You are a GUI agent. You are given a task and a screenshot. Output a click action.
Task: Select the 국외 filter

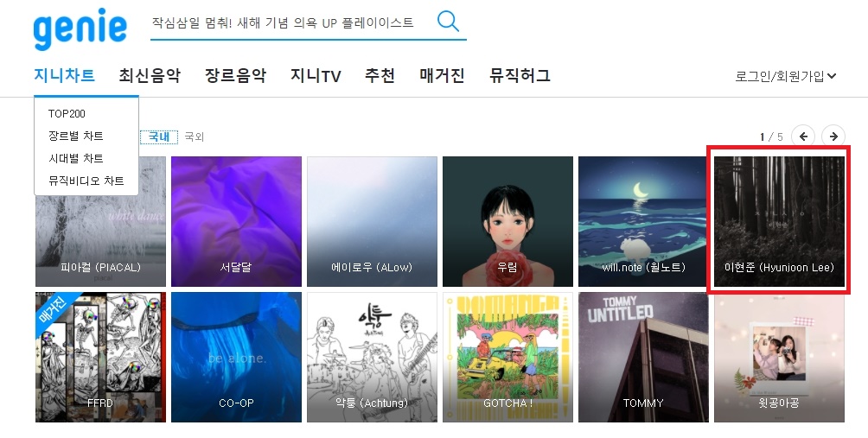point(195,136)
